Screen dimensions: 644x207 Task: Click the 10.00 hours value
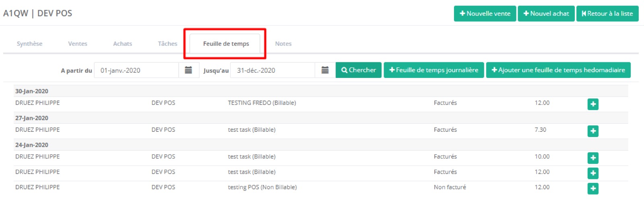coord(542,157)
